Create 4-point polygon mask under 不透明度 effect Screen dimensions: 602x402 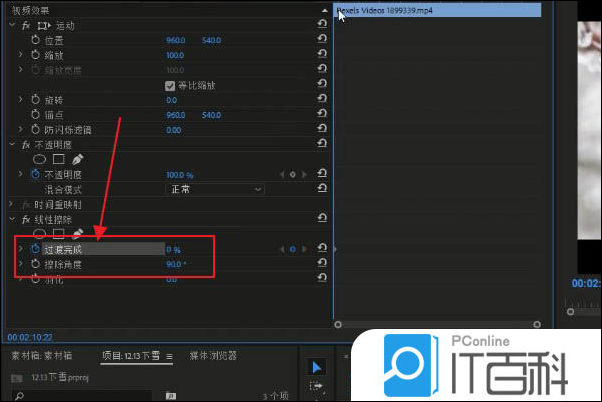[x=59, y=159]
